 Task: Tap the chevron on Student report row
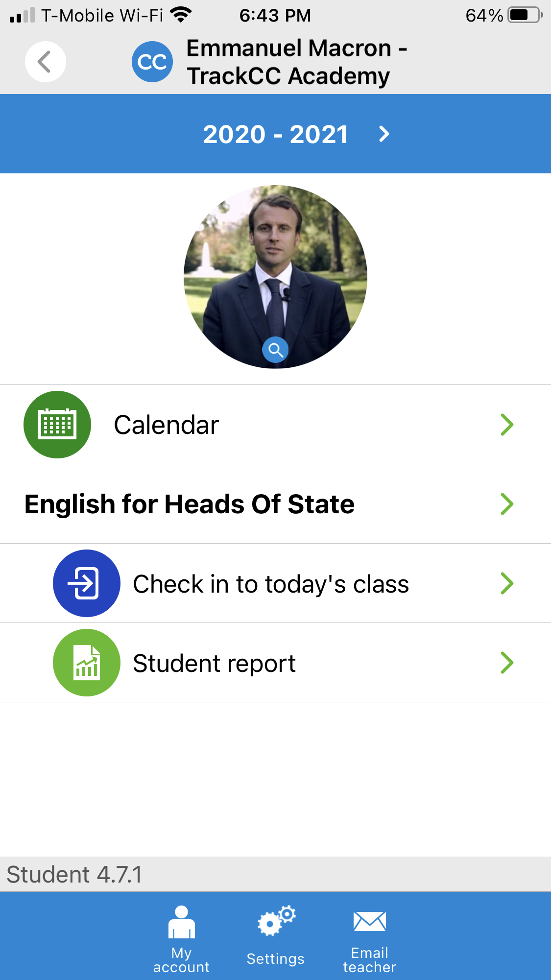[x=507, y=663]
